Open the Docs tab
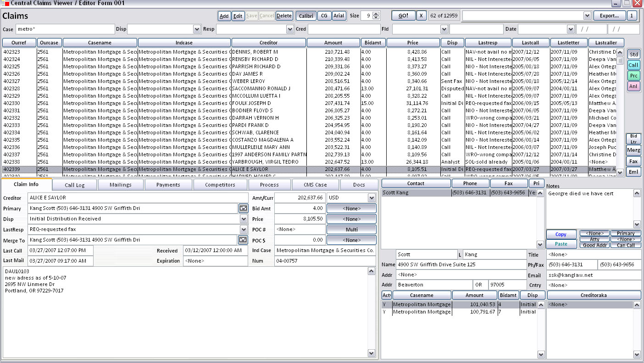644x363 pixels. click(x=359, y=185)
